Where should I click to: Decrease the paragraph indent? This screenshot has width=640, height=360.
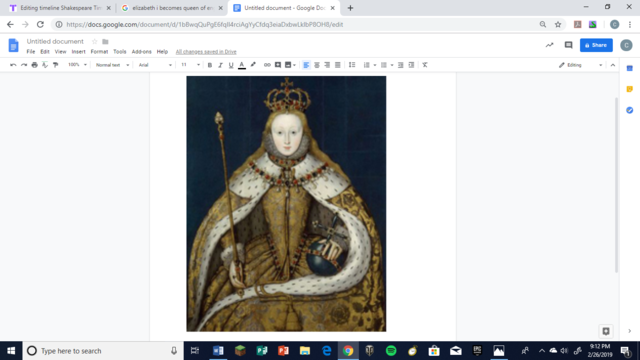point(401,65)
